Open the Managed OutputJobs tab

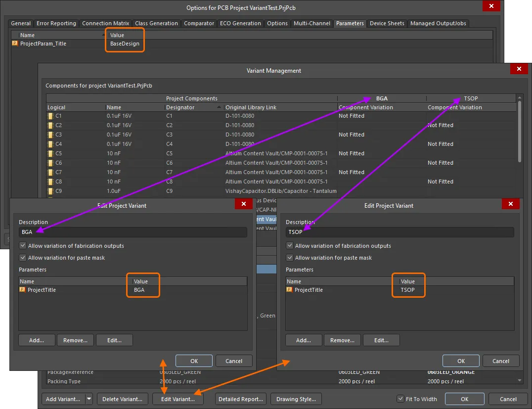(439, 23)
